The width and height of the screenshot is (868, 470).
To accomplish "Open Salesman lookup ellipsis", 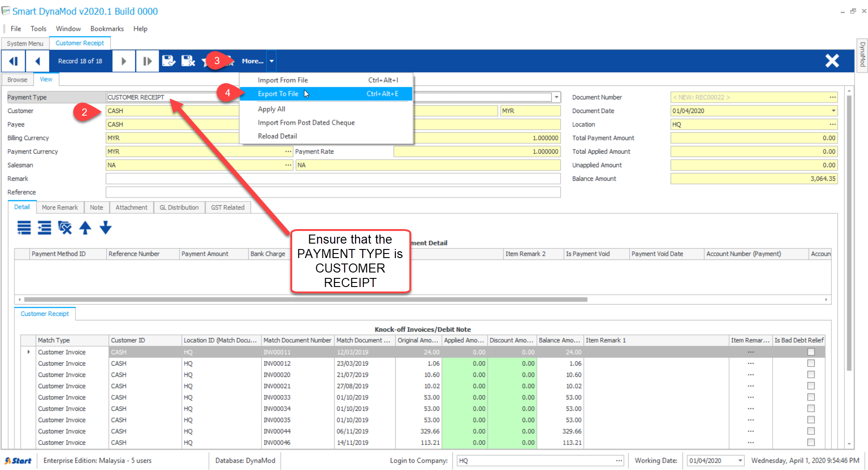I will tap(288, 165).
